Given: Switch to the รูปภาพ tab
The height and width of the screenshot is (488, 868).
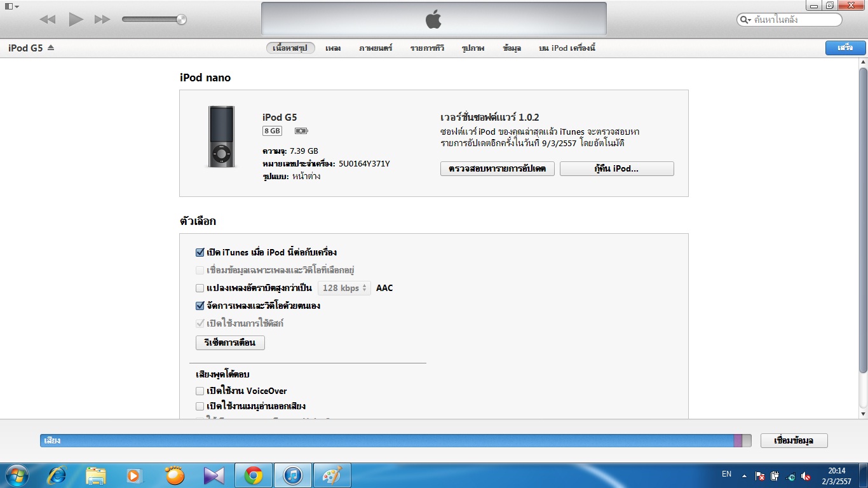Looking at the screenshot, I should 473,48.
